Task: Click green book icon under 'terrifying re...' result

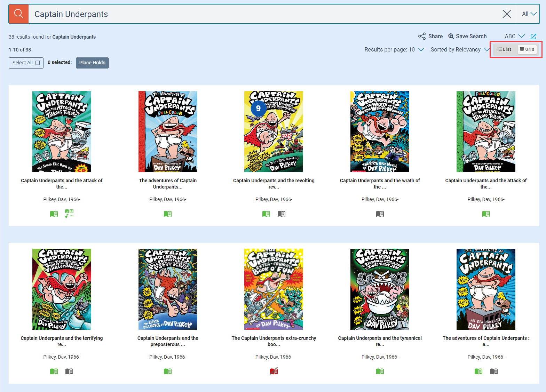Action: click(x=54, y=371)
